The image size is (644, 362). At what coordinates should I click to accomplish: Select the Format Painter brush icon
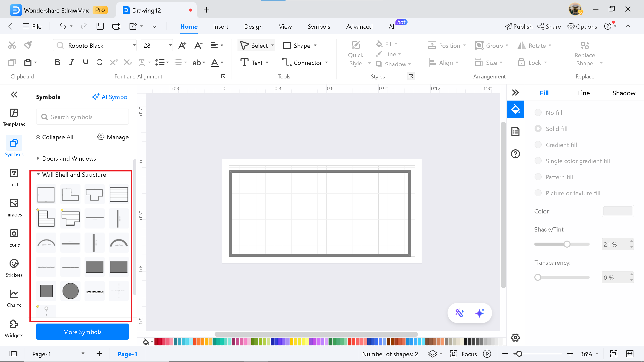(28, 45)
